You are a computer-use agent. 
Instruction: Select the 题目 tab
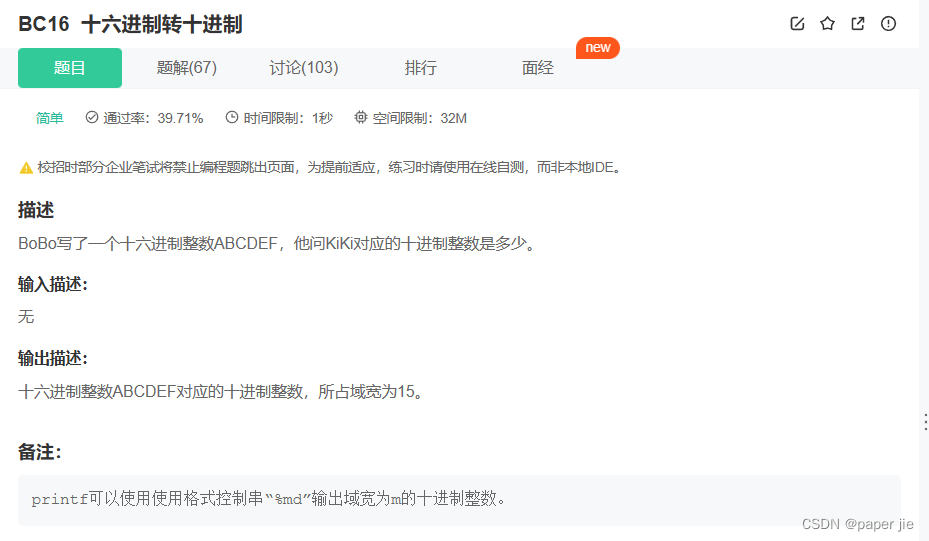coord(70,68)
